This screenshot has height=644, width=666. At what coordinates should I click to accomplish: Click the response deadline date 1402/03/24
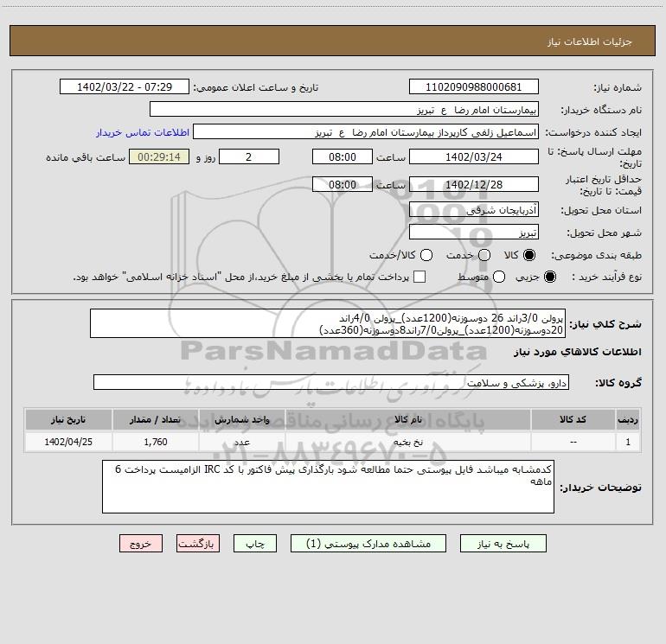[x=474, y=156]
